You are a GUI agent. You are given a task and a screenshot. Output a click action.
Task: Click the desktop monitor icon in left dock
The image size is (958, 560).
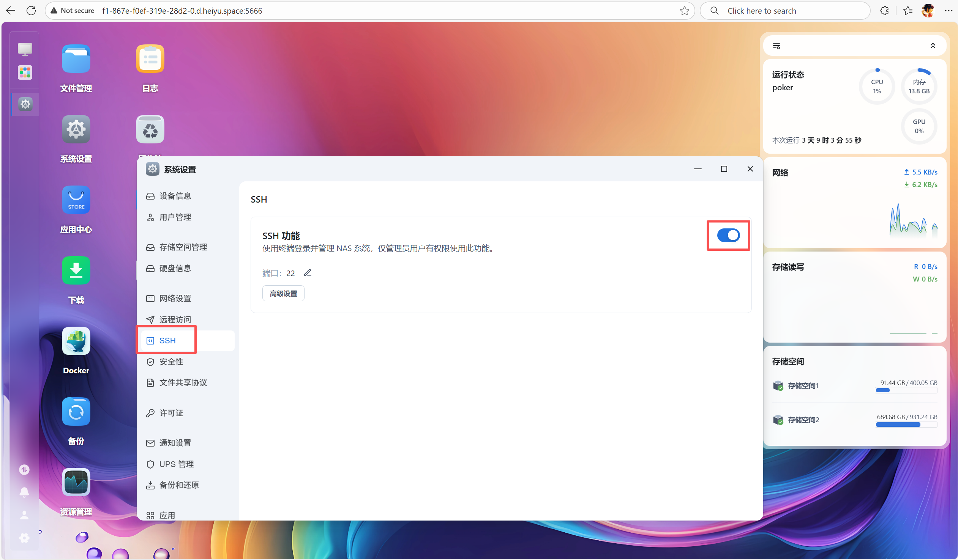[x=25, y=49]
